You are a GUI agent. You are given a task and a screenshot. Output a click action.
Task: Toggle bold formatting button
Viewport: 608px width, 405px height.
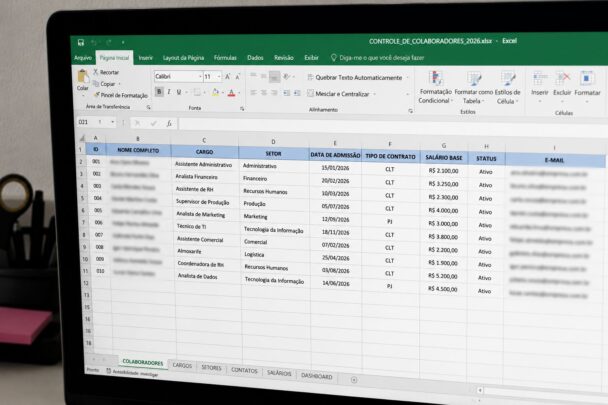pos(159,92)
